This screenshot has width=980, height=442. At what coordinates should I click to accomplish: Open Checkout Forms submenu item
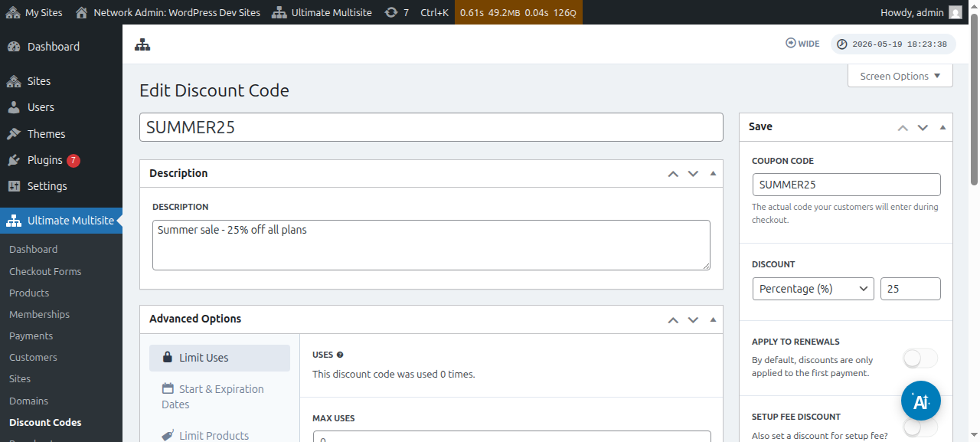coord(45,271)
